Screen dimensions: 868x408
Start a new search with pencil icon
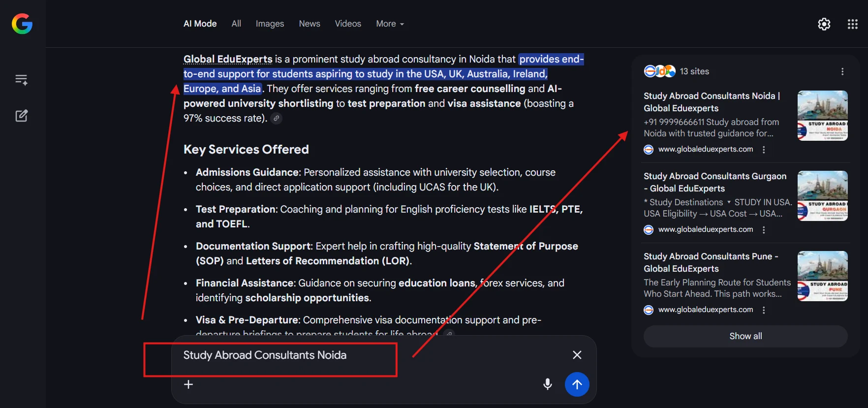click(x=21, y=116)
